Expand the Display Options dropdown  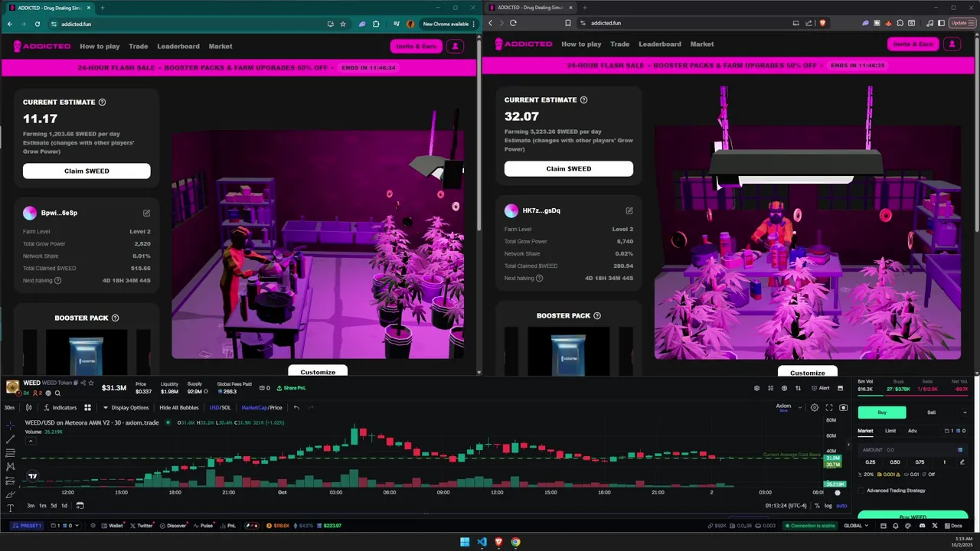coord(126,408)
